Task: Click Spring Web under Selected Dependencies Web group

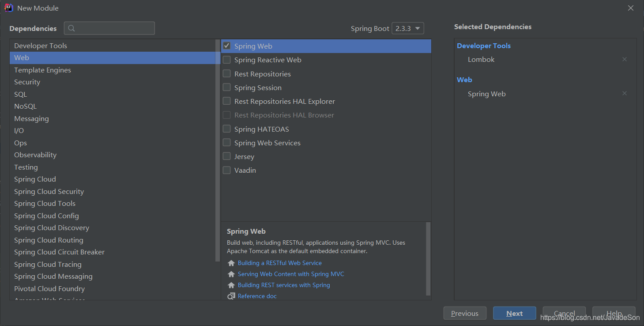Action: (x=487, y=94)
